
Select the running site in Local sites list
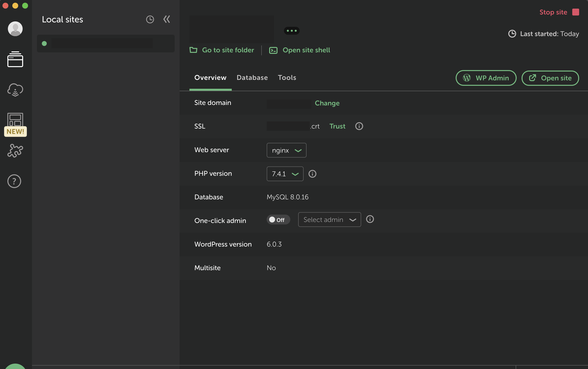coord(106,44)
